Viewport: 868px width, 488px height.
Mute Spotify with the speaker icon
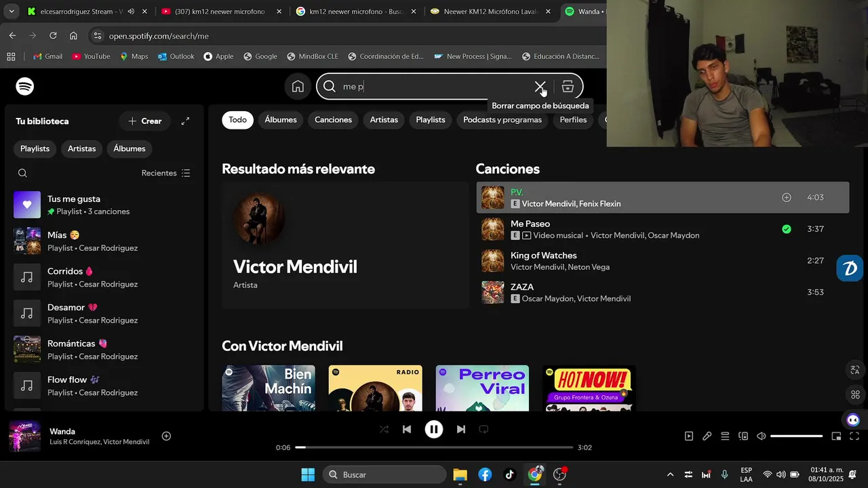click(762, 436)
